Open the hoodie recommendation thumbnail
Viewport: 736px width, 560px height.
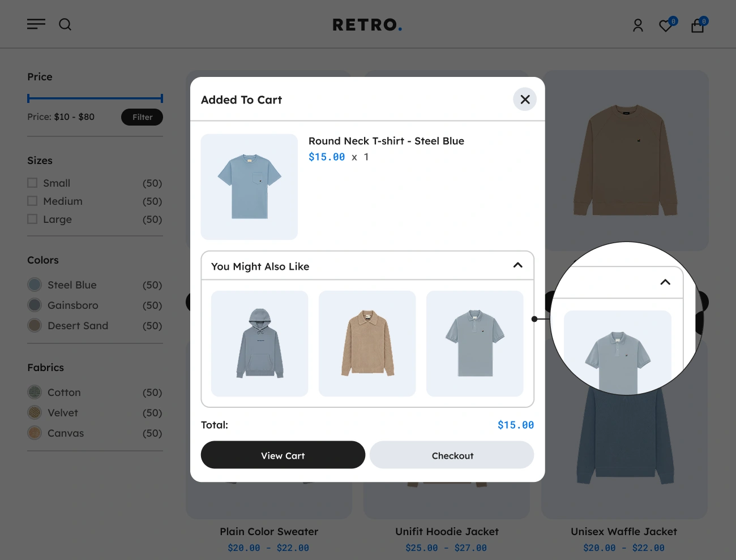[260, 343]
